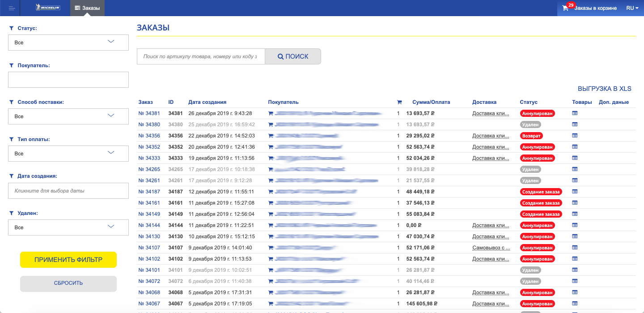Expand the Удален filter dropdown
This screenshot has width=644, height=313.
(x=68, y=227)
